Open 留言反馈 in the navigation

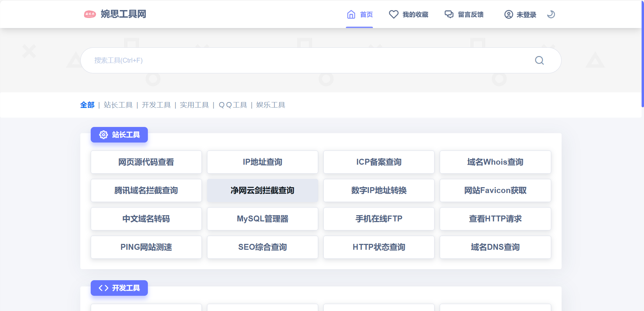point(464,14)
